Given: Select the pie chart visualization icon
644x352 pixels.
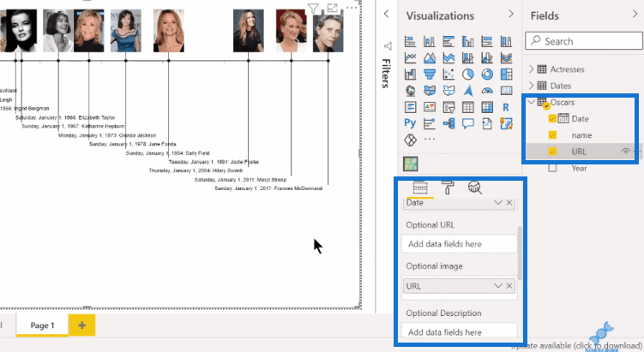Looking at the screenshot, I should (468, 75).
